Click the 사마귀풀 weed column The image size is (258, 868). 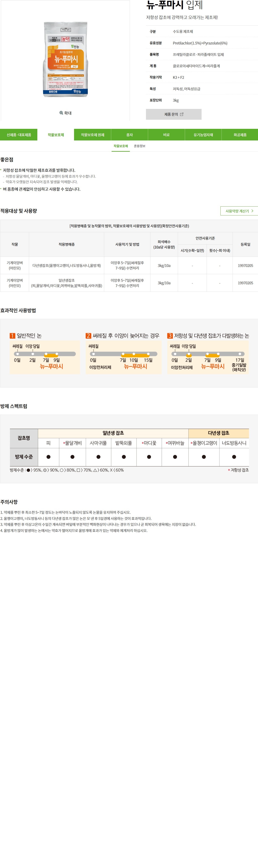point(98,443)
